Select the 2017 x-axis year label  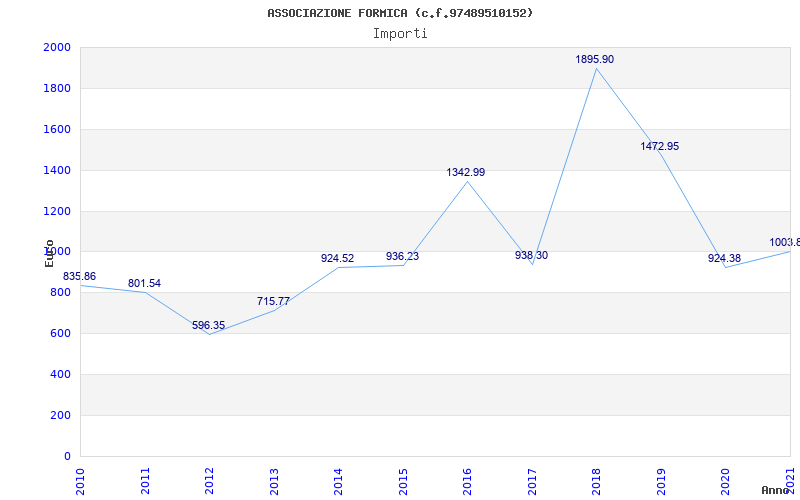pos(532,481)
